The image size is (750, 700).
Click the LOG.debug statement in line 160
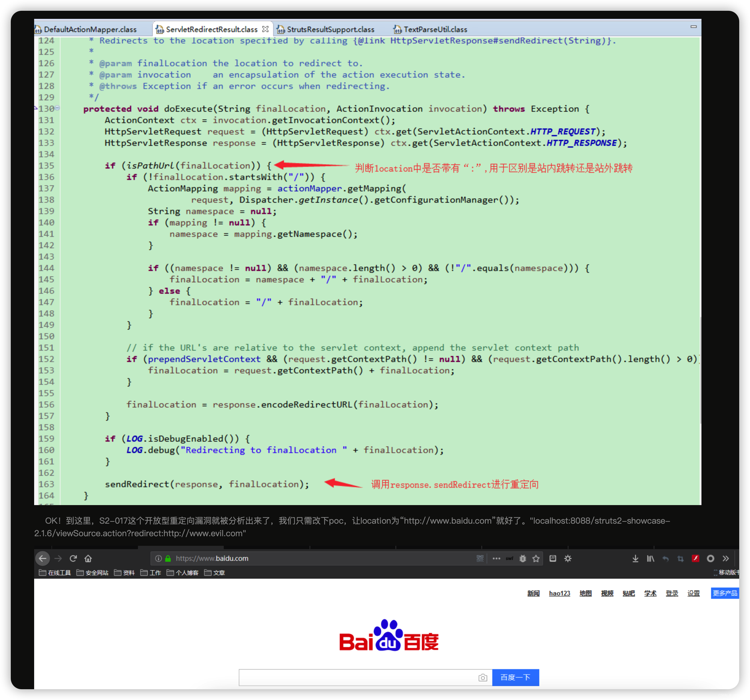285,450
